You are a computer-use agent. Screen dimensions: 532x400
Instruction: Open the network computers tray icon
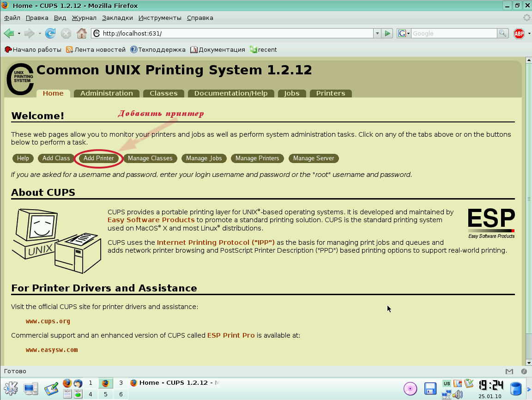point(447,394)
